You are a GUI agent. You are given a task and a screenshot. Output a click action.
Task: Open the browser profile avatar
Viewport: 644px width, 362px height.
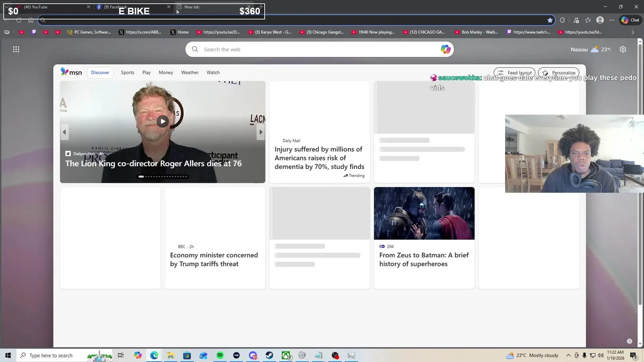click(600, 20)
